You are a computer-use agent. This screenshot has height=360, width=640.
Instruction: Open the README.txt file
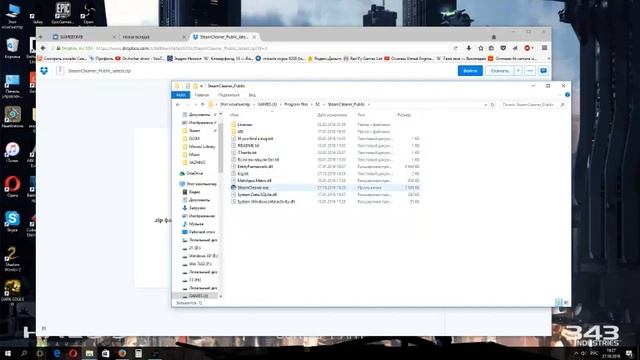pos(248,146)
